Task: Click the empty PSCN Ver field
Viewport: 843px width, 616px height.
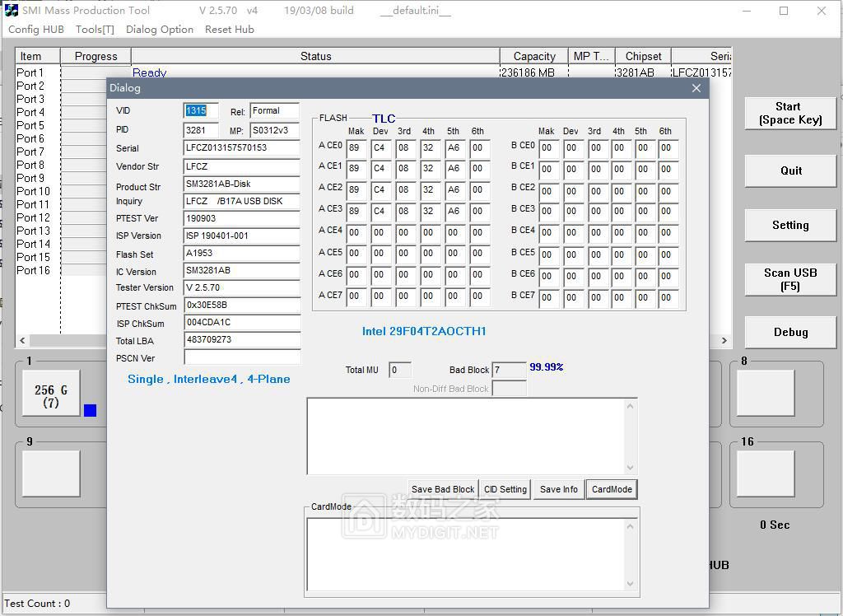Action: 241,357
